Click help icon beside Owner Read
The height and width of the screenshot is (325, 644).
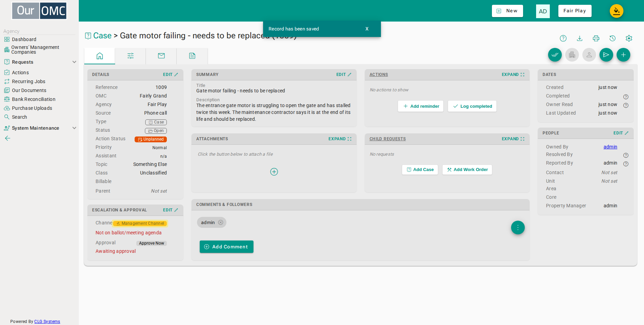pyautogui.click(x=626, y=105)
